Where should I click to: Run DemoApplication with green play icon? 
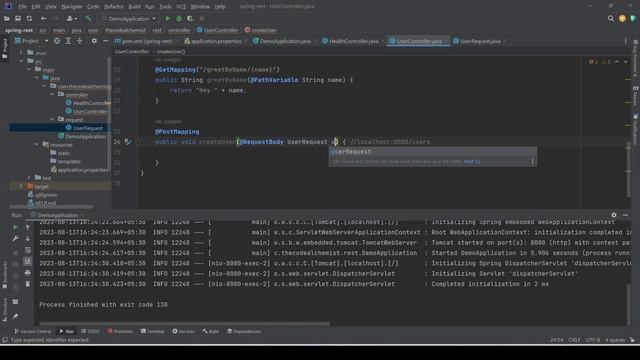click(x=167, y=18)
